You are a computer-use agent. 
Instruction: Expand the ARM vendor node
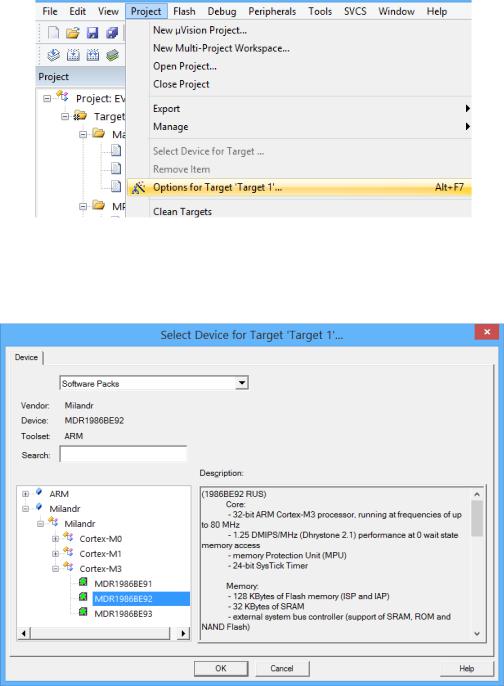click(x=25, y=494)
